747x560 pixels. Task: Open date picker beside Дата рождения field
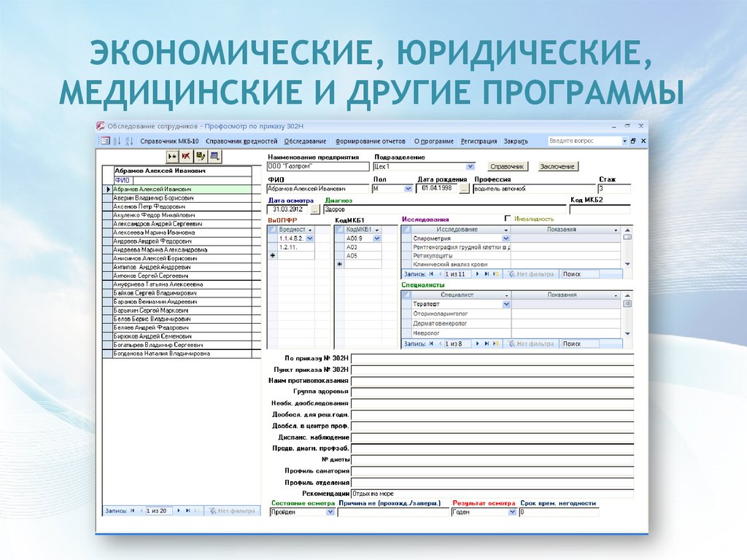[464, 189]
